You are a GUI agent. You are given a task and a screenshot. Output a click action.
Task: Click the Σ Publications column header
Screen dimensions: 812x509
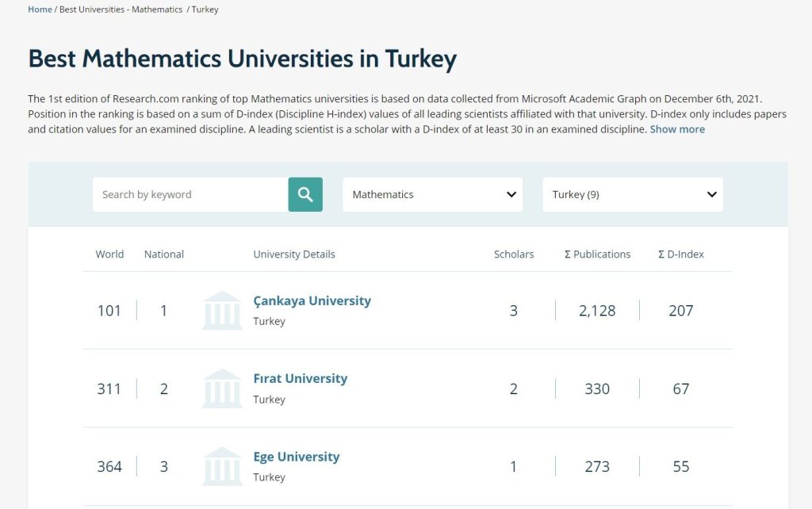point(597,254)
